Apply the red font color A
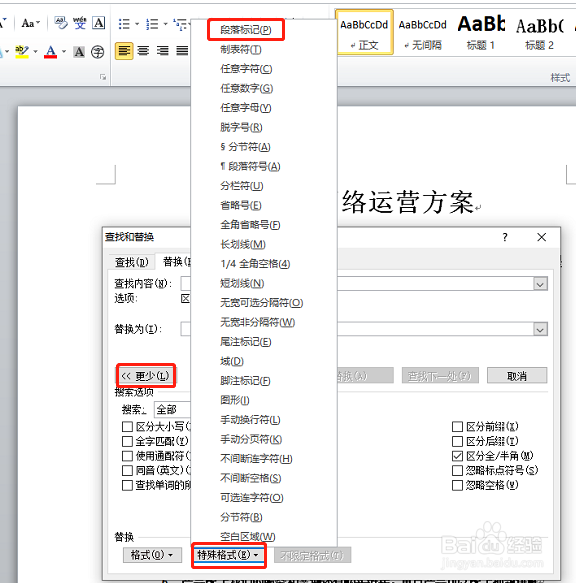The width and height of the screenshot is (576, 583). tap(51, 52)
